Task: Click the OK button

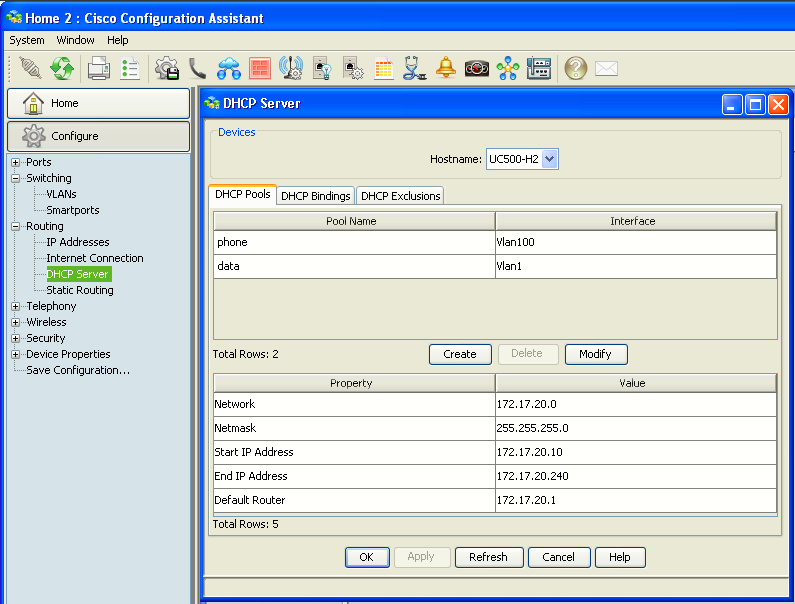Action: [x=367, y=557]
